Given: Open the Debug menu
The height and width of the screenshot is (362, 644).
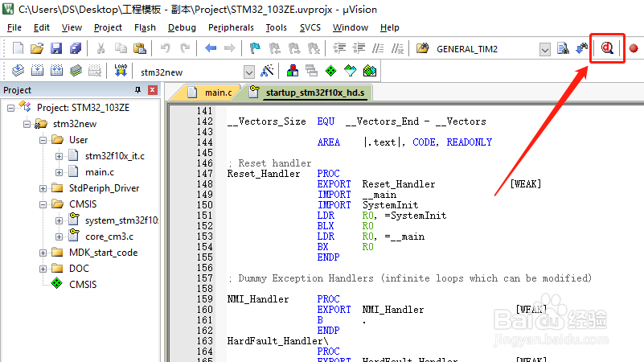Looking at the screenshot, I should pos(182,27).
